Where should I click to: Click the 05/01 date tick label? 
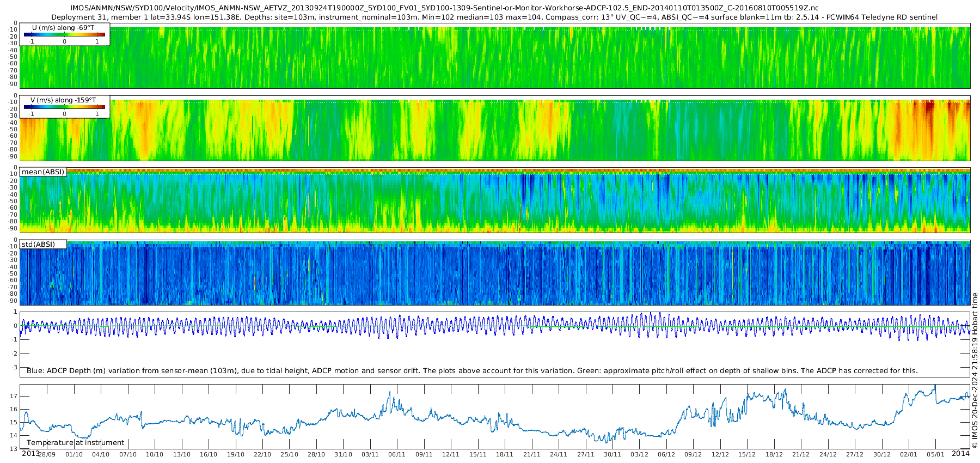point(935,454)
